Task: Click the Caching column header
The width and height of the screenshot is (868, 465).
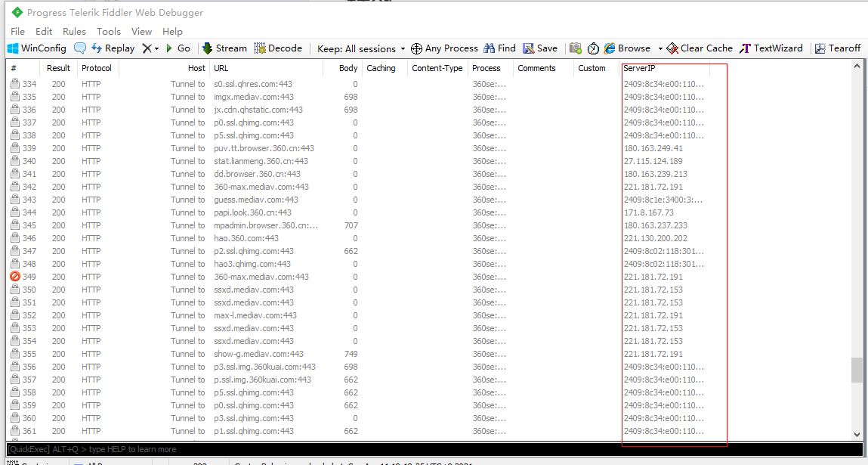Action: coord(385,68)
